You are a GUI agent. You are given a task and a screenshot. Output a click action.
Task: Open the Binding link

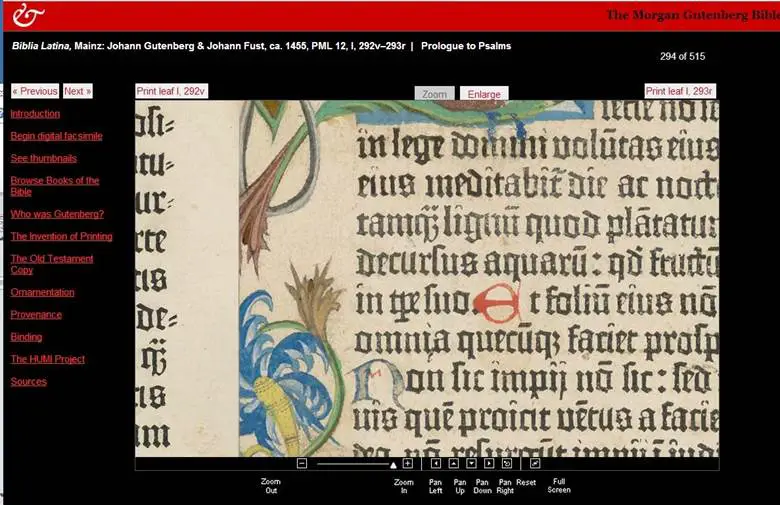tap(26, 337)
